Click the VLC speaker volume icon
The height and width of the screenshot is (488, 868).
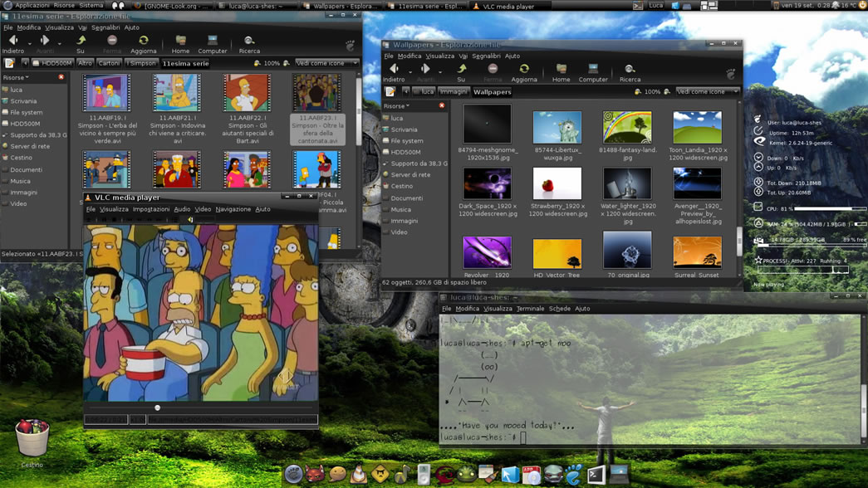click(x=190, y=220)
